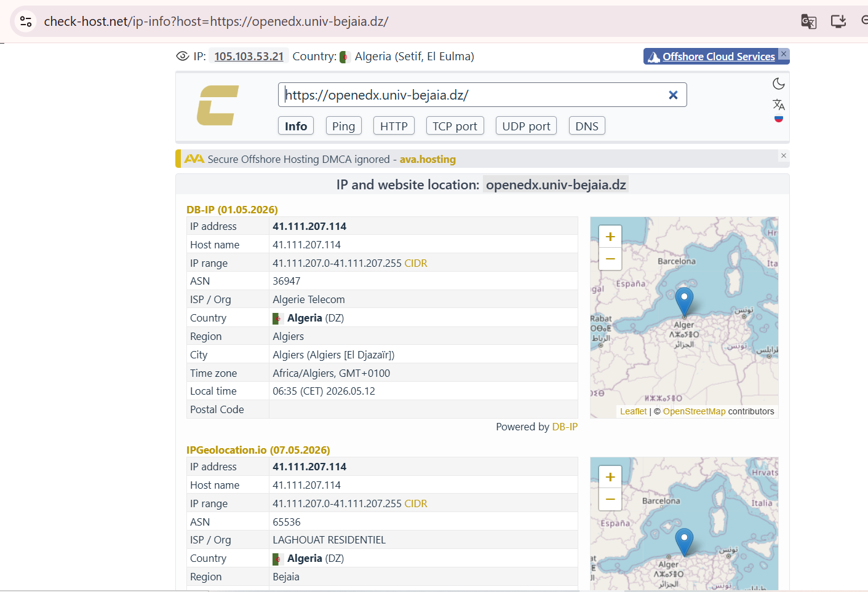
Task: Open the browser site settings icon
Action: click(x=26, y=22)
